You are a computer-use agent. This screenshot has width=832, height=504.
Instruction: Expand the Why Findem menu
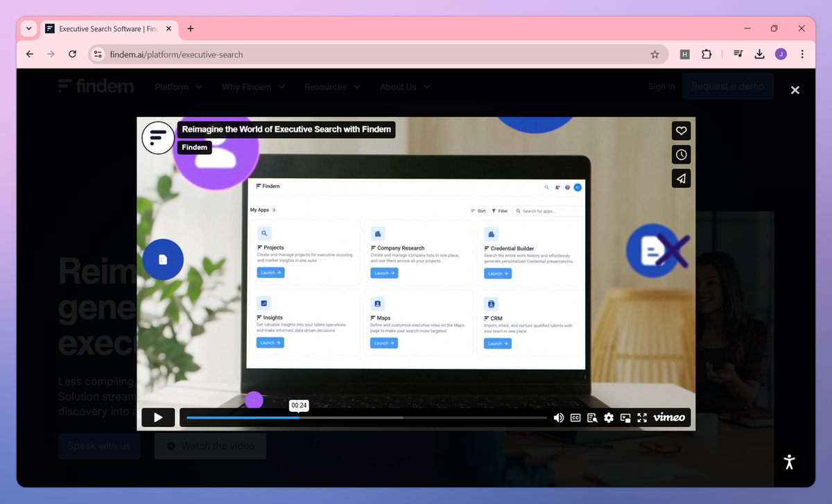tap(253, 87)
